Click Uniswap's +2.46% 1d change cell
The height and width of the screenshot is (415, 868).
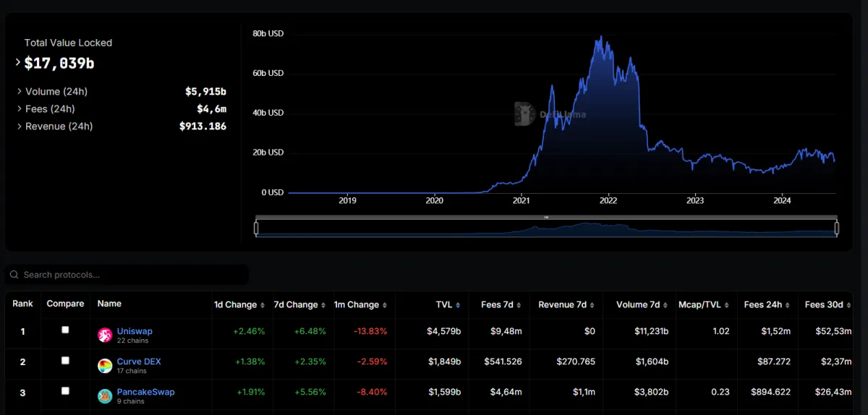249,331
